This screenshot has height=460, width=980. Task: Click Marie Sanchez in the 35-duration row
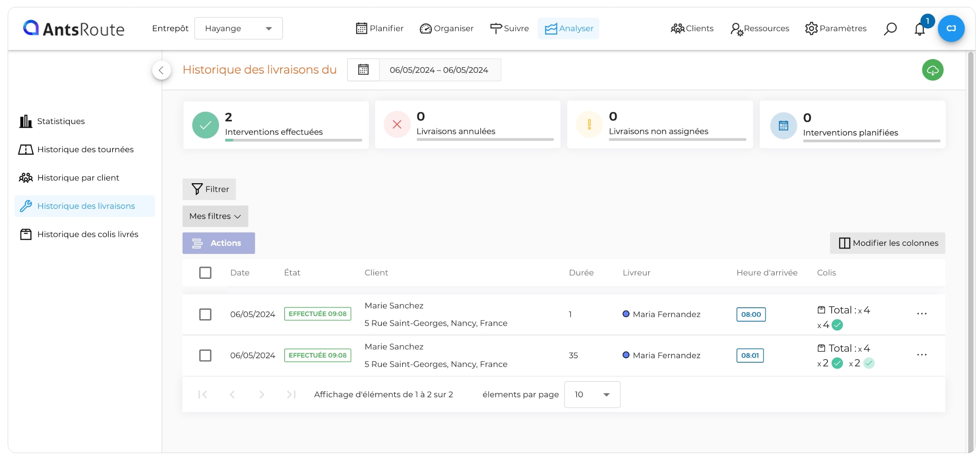coord(394,347)
